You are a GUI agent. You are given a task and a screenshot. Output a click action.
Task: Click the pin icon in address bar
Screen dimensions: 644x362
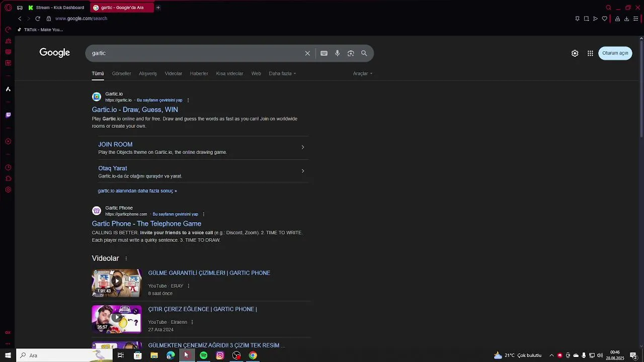click(x=577, y=19)
